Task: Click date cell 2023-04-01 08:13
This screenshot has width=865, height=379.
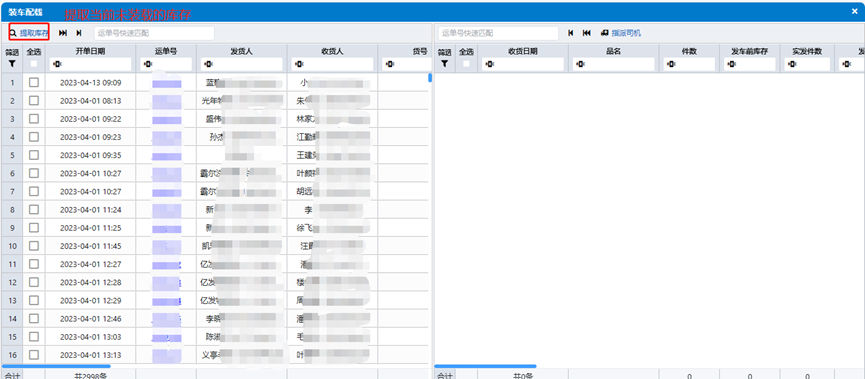Action: (x=90, y=101)
